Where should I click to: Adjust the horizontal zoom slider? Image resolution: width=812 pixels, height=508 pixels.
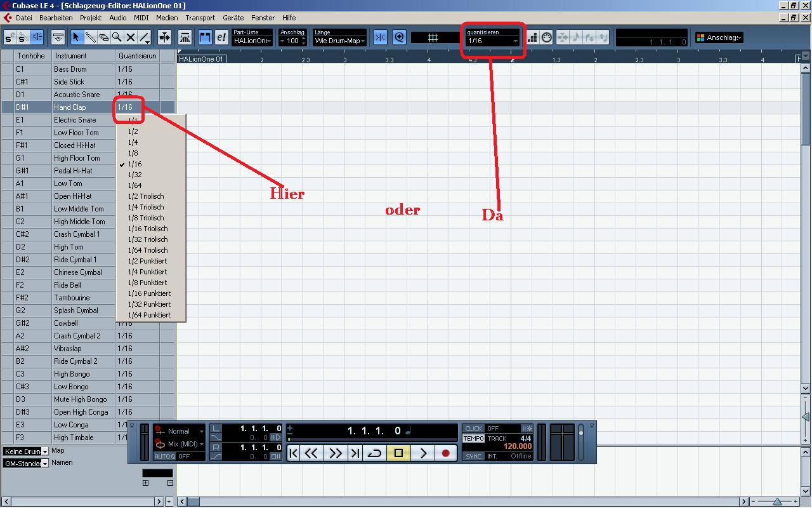click(x=777, y=502)
